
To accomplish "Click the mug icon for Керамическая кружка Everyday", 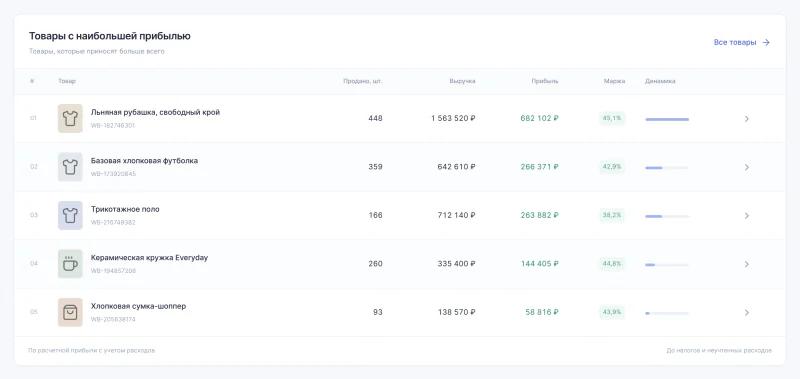I will click(70, 264).
